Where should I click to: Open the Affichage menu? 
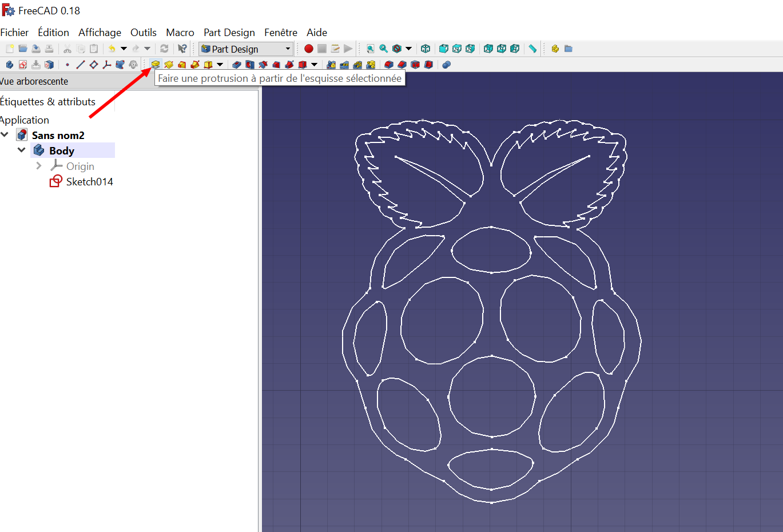pyautogui.click(x=100, y=33)
